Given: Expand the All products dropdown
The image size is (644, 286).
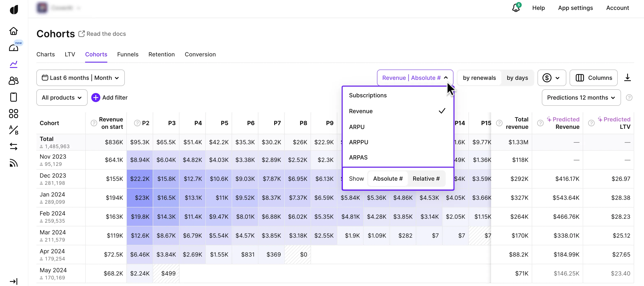Looking at the screenshot, I should point(62,98).
